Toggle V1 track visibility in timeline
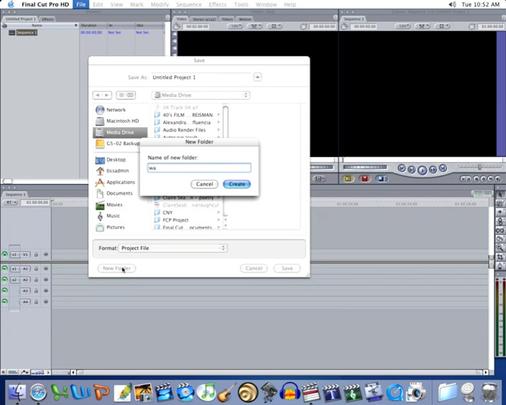The height and width of the screenshot is (405, 506). pos(5,254)
